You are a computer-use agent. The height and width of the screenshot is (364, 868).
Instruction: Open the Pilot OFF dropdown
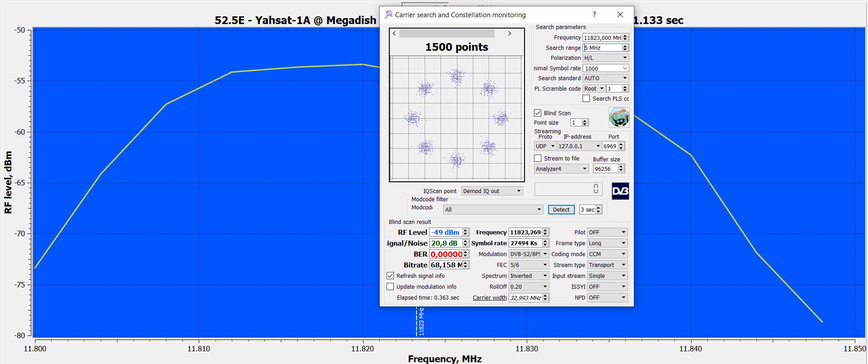click(608, 232)
